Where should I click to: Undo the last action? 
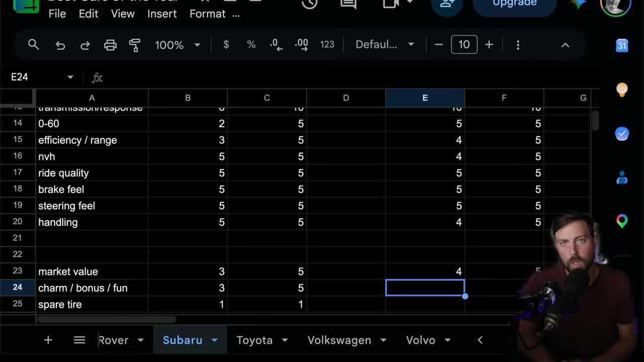coord(60,45)
